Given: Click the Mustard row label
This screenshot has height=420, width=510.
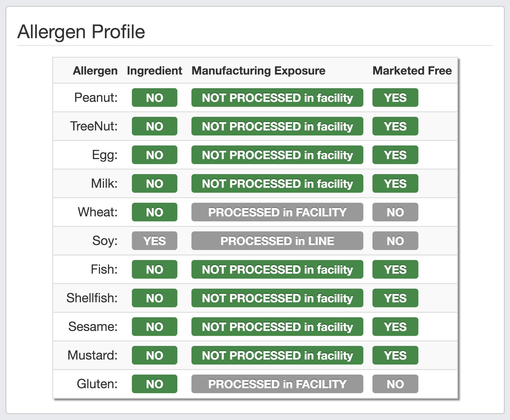Looking at the screenshot, I should [x=93, y=355].
